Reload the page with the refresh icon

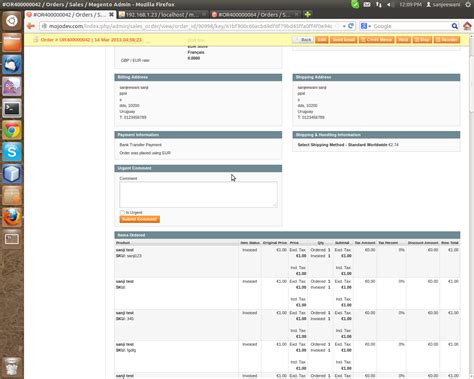point(351,26)
